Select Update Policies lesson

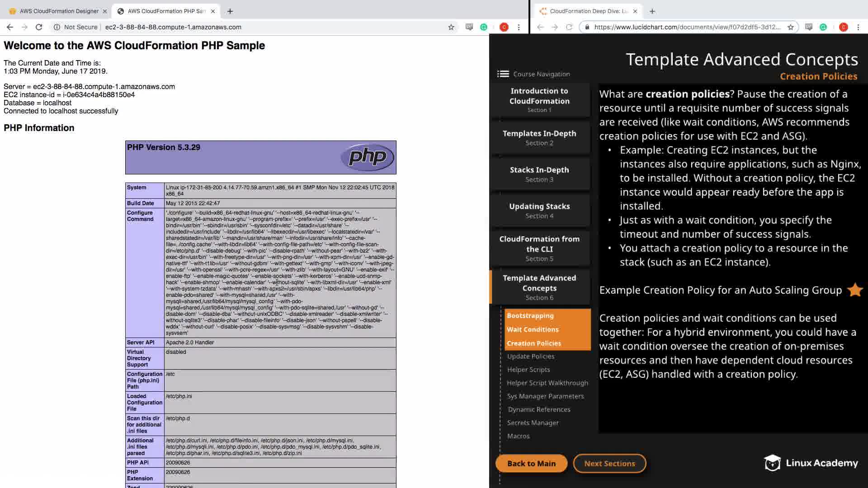coord(531,357)
